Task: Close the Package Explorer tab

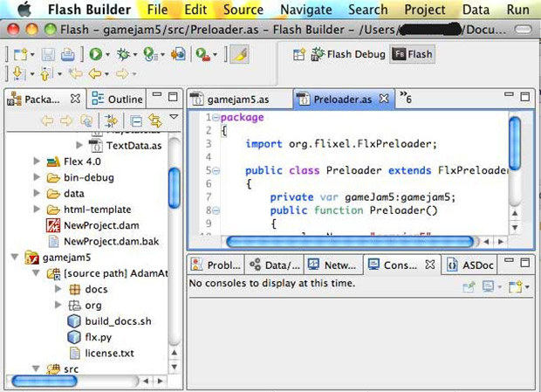Action: pyautogui.click(x=75, y=99)
